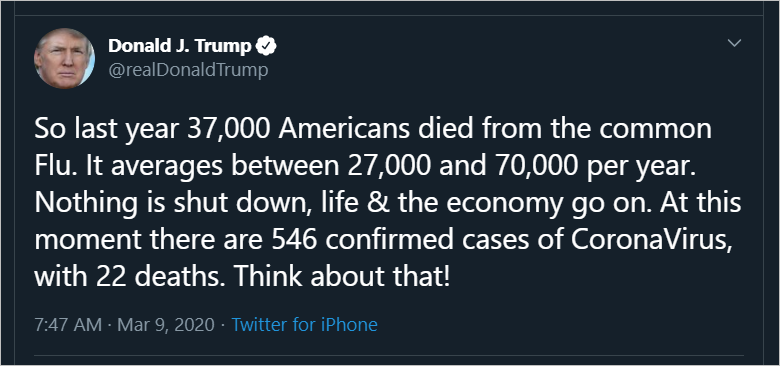
Task: Click the word CoronaVirus in the tweet
Action: click(652, 240)
